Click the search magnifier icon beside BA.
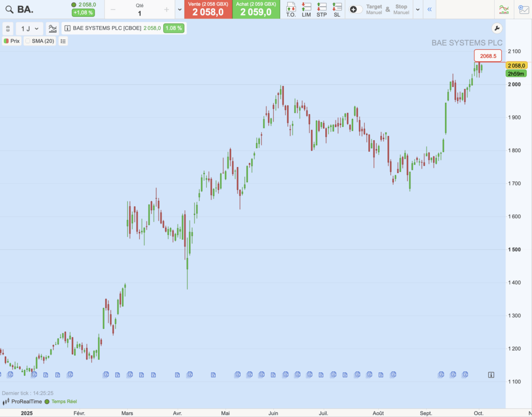The image size is (532, 417). 9,9
